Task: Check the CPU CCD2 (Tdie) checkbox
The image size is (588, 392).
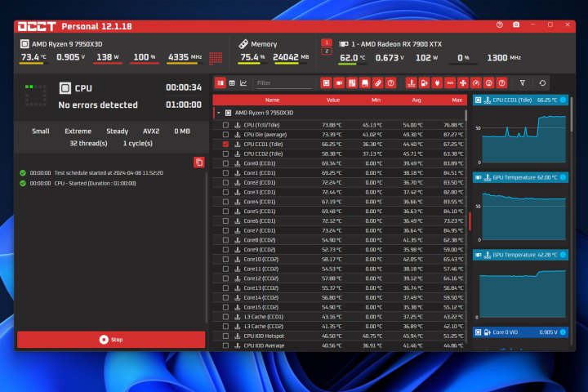Action: coord(225,154)
